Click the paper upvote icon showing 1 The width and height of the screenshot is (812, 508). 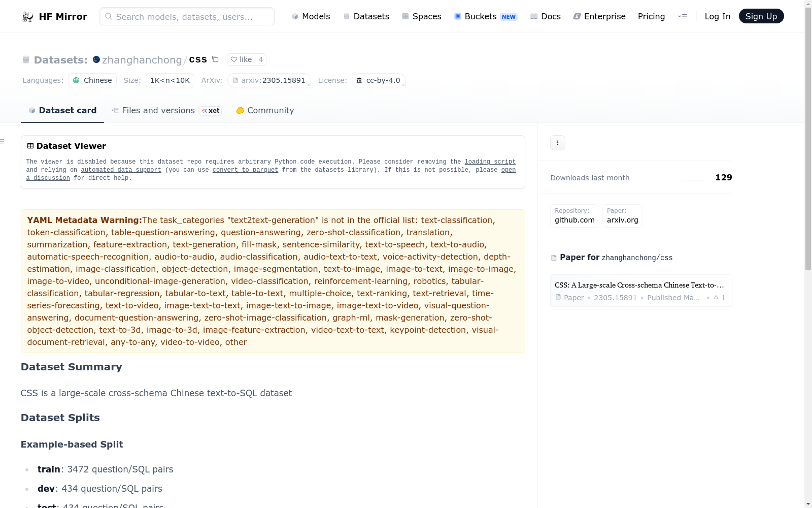pos(716,298)
